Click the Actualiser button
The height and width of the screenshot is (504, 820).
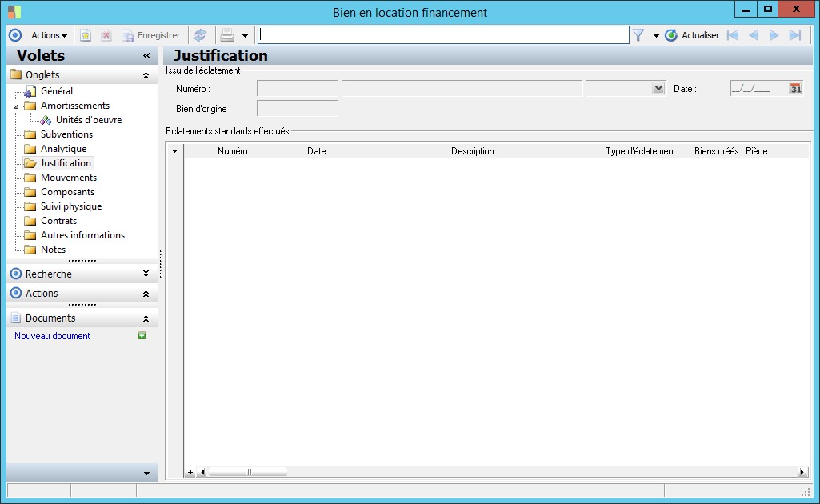tap(692, 35)
